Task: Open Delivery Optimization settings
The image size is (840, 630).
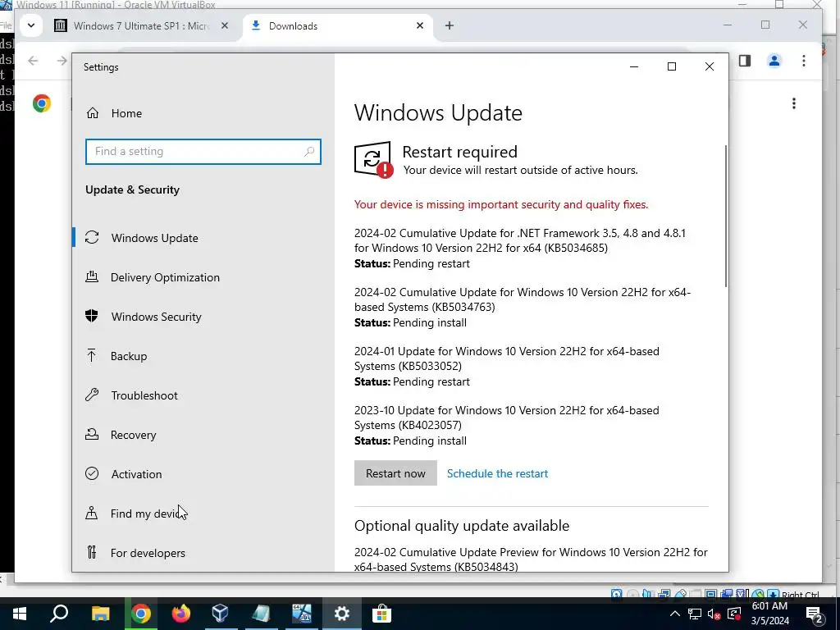Action: click(164, 277)
